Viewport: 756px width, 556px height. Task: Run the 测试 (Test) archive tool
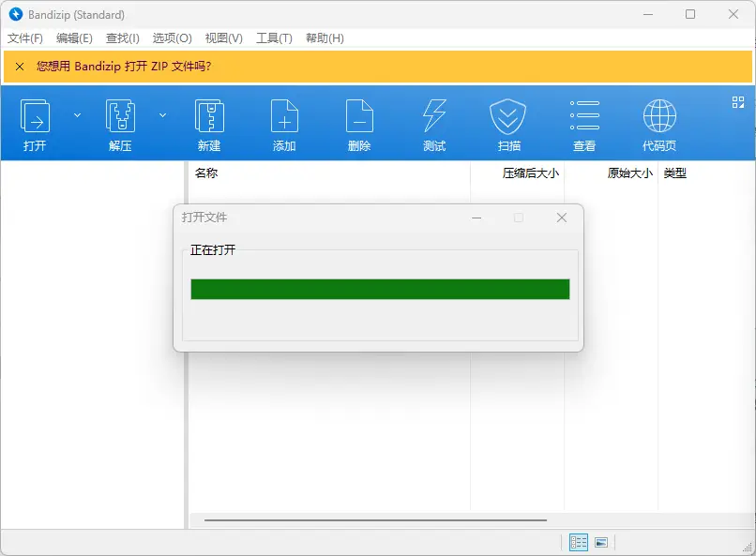(434, 116)
